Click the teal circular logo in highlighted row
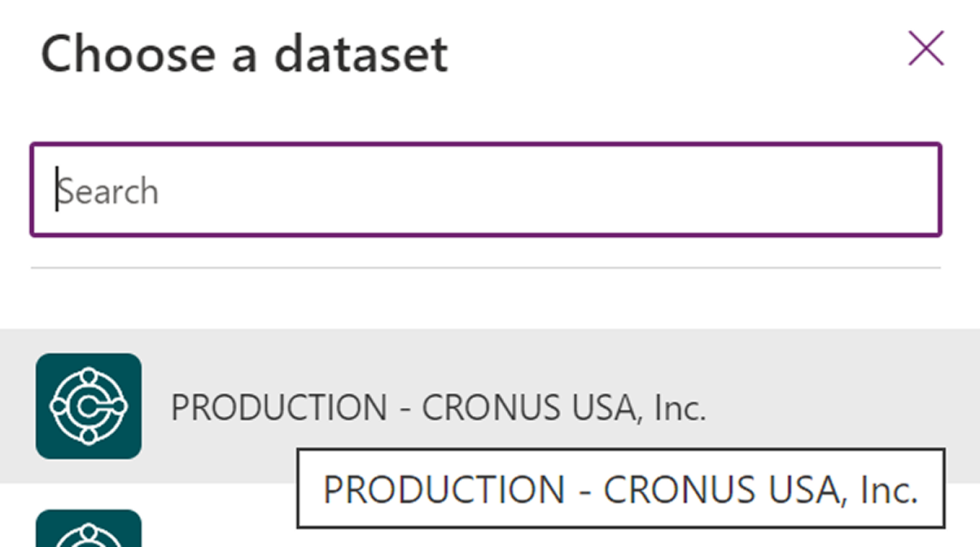The width and height of the screenshot is (980, 547). (89, 405)
